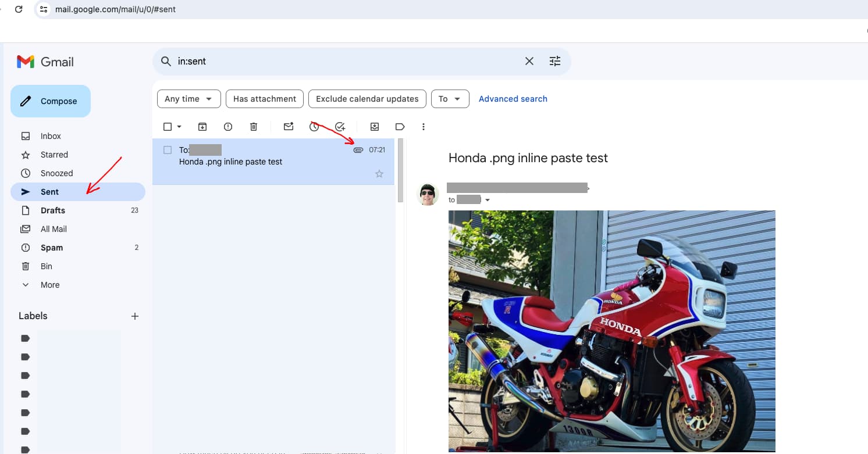
Task: Open the email row subject 'Honda .png inline paste test'
Action: click(x=230, y=162)
